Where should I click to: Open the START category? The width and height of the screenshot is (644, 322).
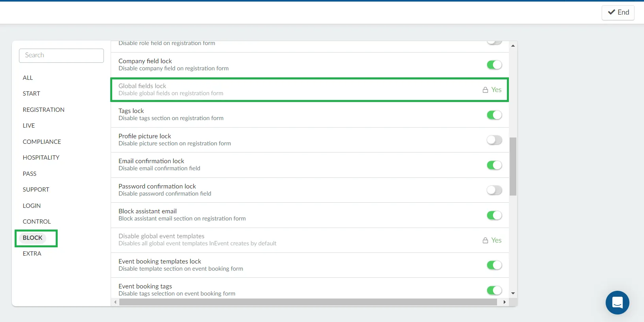[x=31, y=94]
